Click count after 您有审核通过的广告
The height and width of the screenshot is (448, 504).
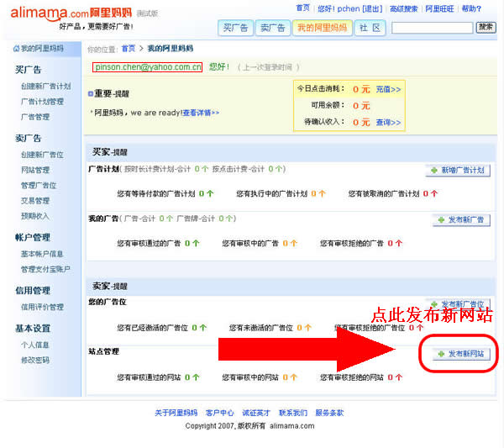pos(192,244)
